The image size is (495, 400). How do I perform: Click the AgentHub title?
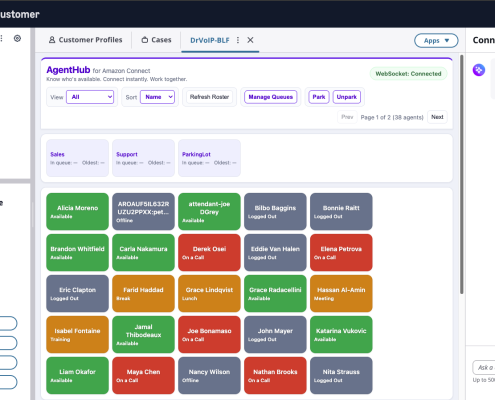click(68, 70)
